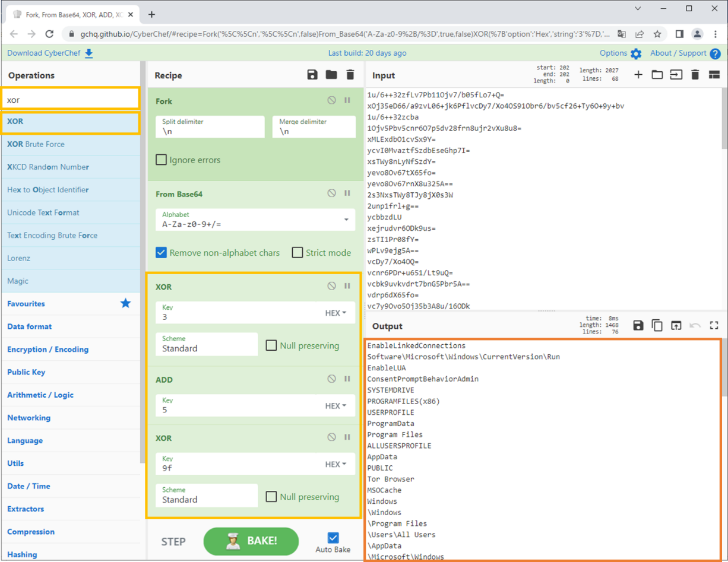
Task: Uncheck Remove non-alphabet chars
Action: [161, 253]
